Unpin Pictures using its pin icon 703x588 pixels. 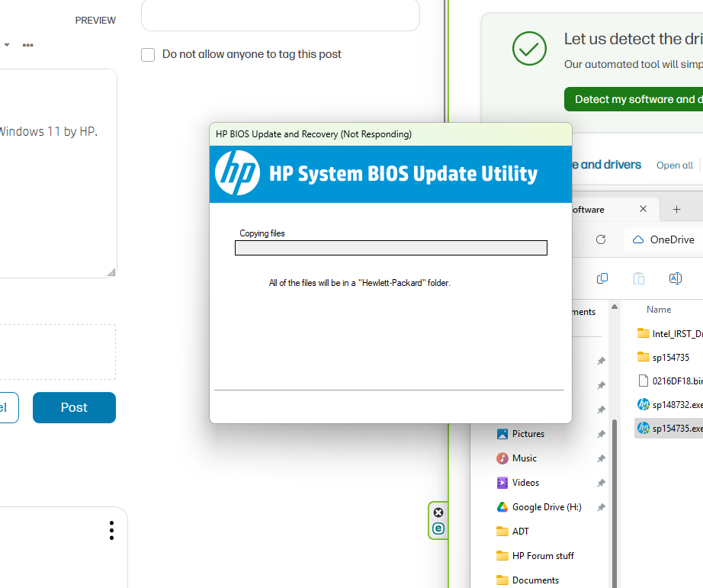pos(602,434)
